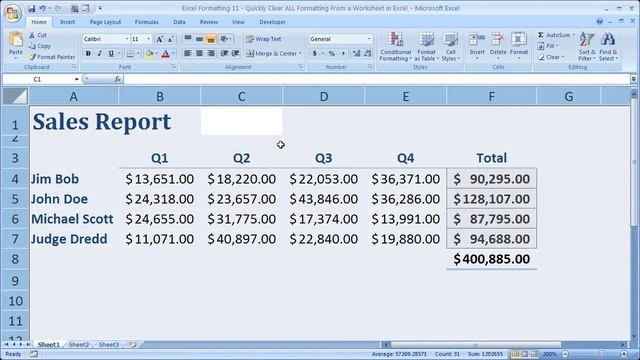Expand the Name Box dropdown arrow
640x360 pixels.
pos(76,79)
